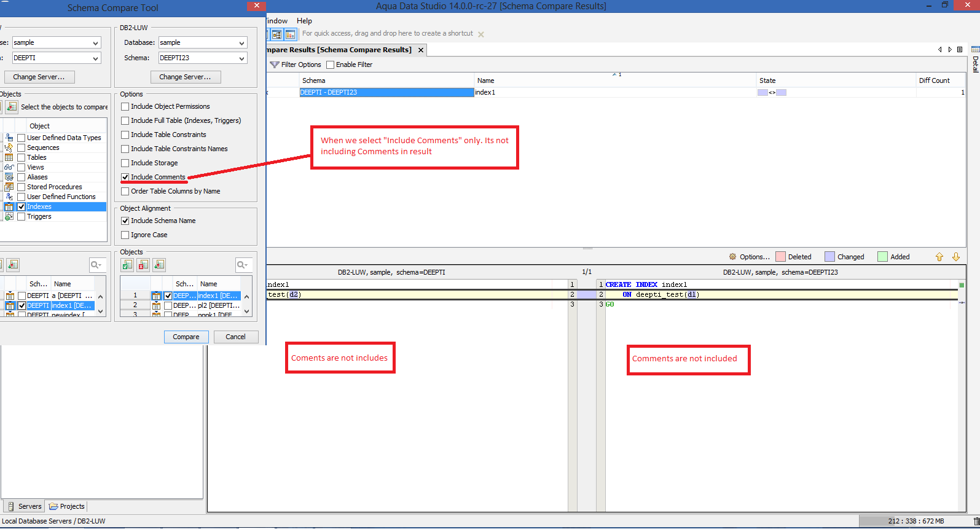
Task: Select Schema Compare Results tab
Action: point(339,50)
